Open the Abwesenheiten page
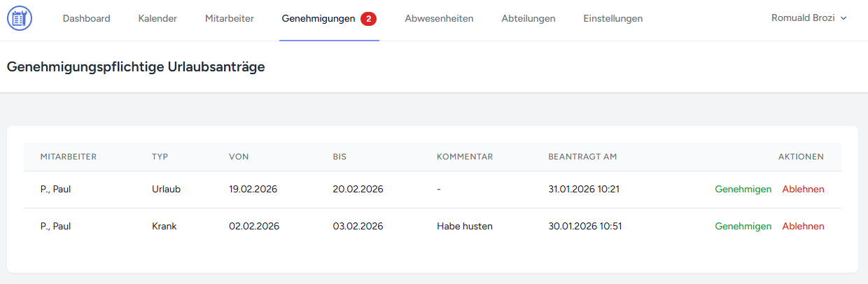 439,19
